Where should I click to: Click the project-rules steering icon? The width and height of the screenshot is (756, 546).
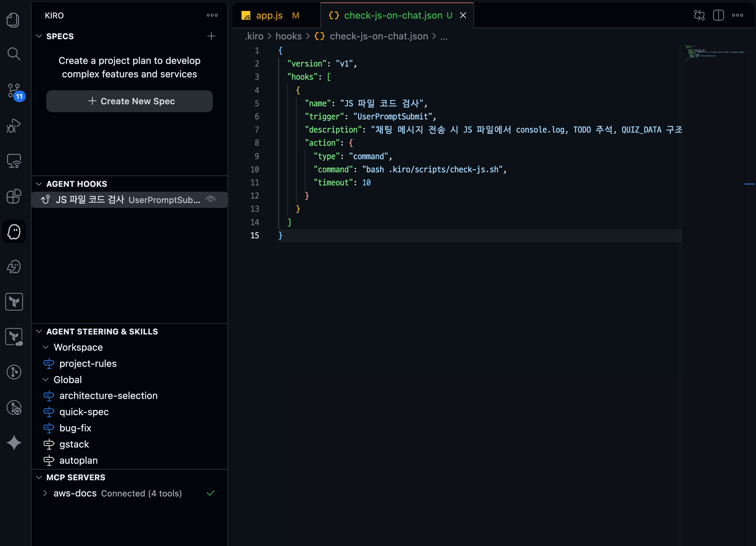(x=49, y=363)
